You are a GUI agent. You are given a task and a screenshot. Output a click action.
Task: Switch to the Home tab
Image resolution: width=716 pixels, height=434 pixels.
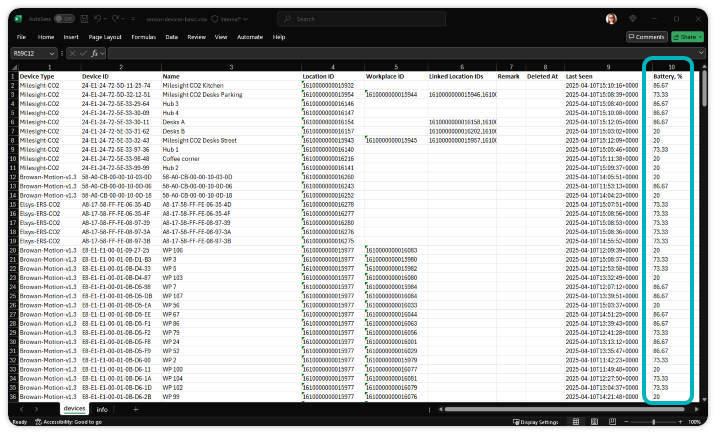point(46,37)
